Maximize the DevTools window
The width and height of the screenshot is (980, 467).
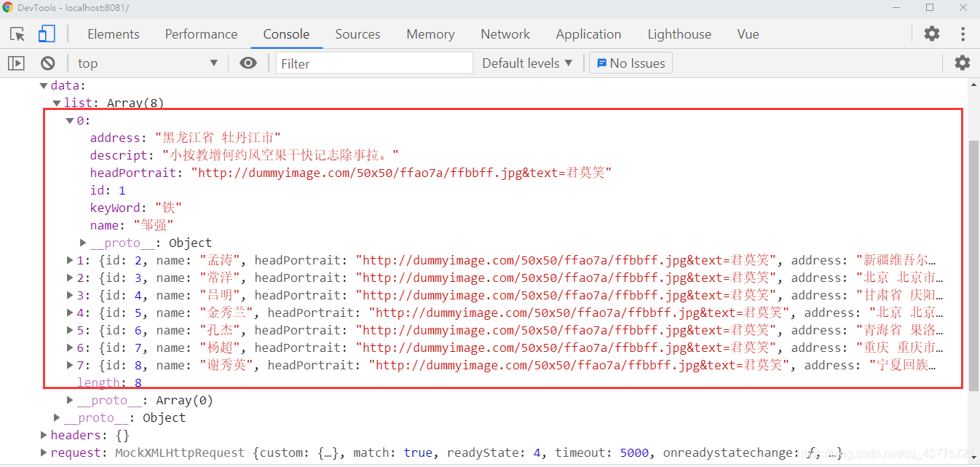pyautogui.click(x=930, y=7)
